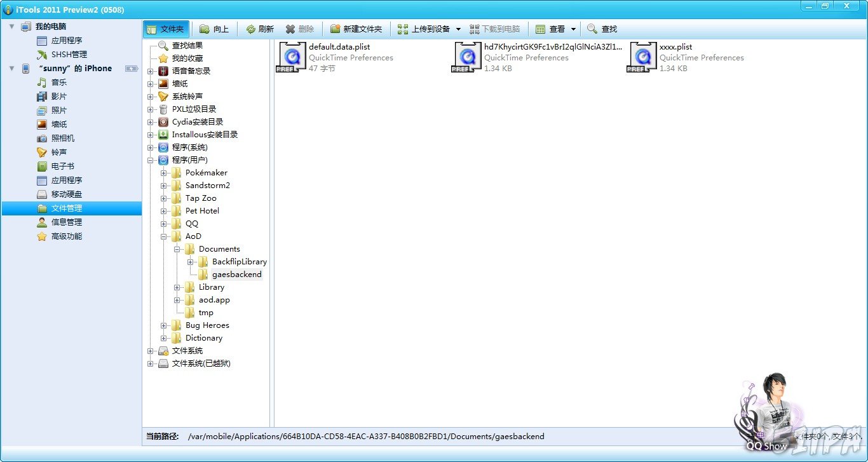Open the 照相机 camera section icon
The image size is (868, 462).
click(x=42, y=139)
